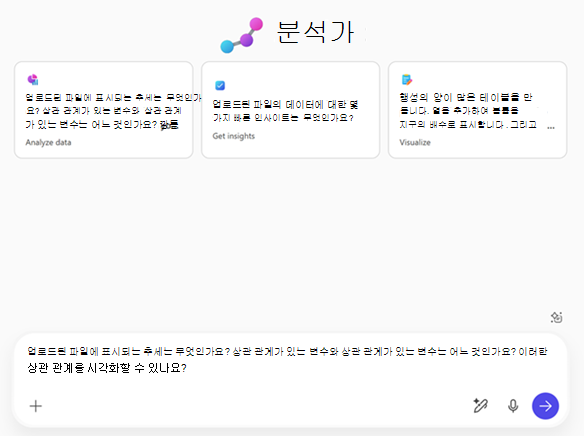Click the blue checkmark icon on Get insights card
The image size is (584, 436).
point(220,86)
